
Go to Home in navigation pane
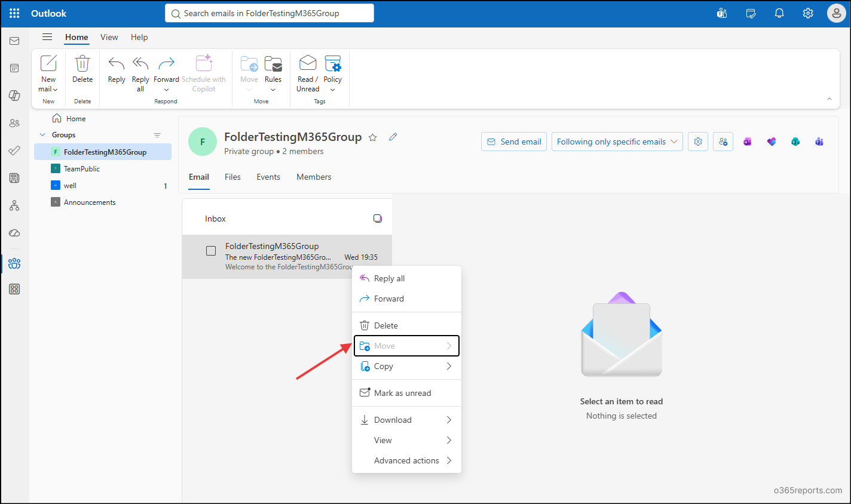click(x=69, y=118)
